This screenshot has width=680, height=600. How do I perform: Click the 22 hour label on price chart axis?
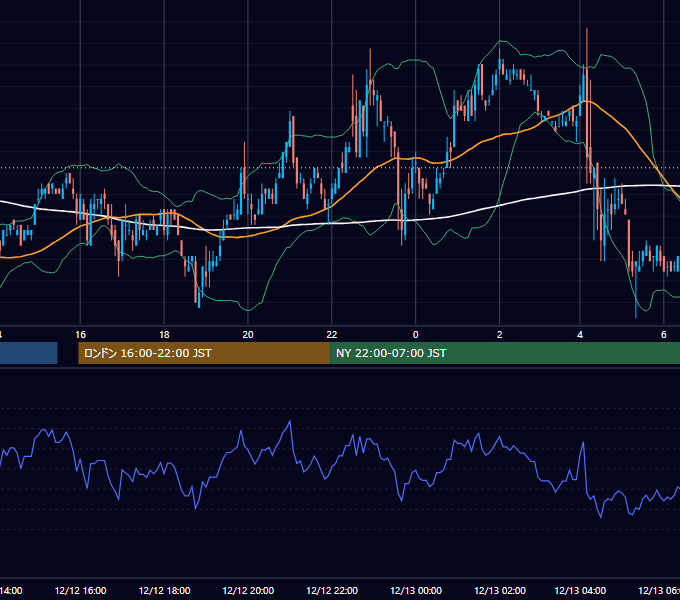[331, 335]
